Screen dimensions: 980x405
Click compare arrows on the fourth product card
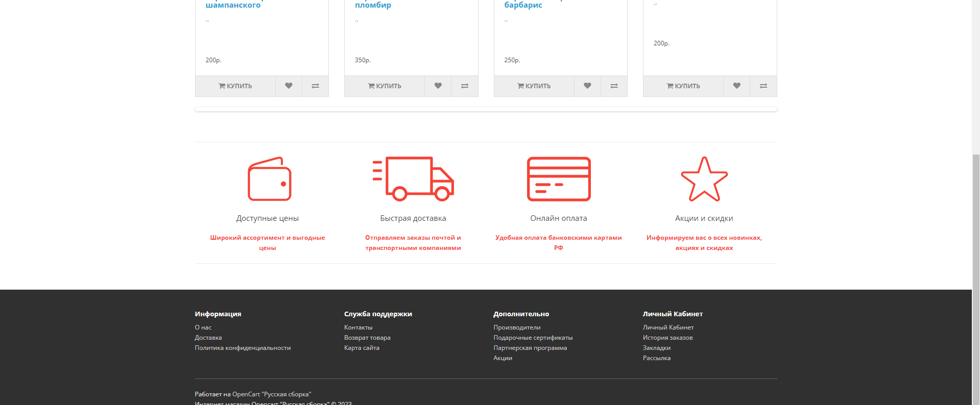(x=763, y=86)
